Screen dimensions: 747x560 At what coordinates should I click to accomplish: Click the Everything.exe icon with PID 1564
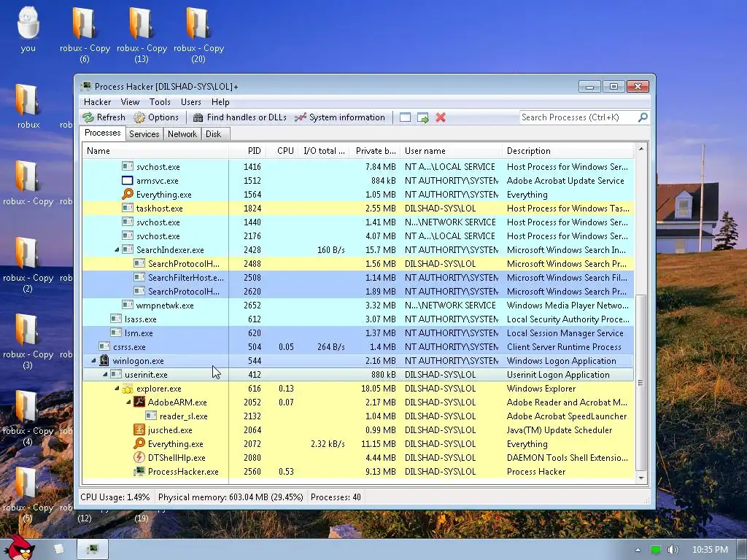[x=127, y=194]
